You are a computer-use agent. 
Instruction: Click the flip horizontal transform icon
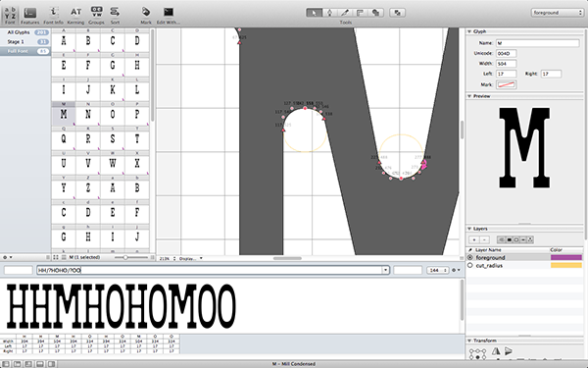pos(496,351)
